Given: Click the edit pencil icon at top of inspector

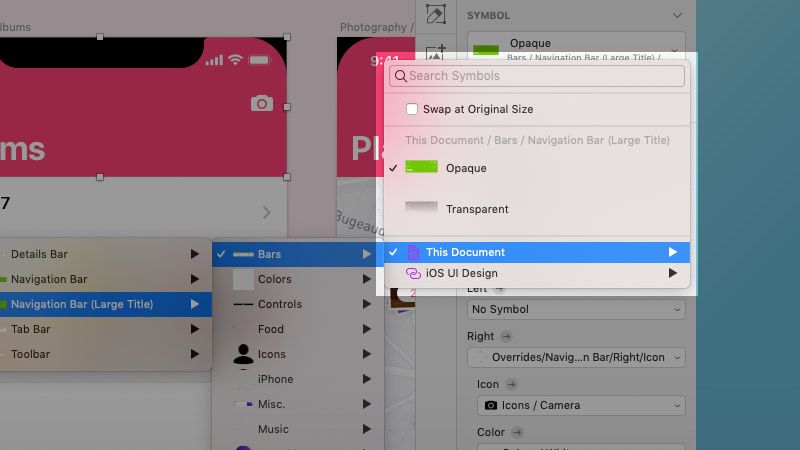Looking at the screenshot, I should (435, 14).
